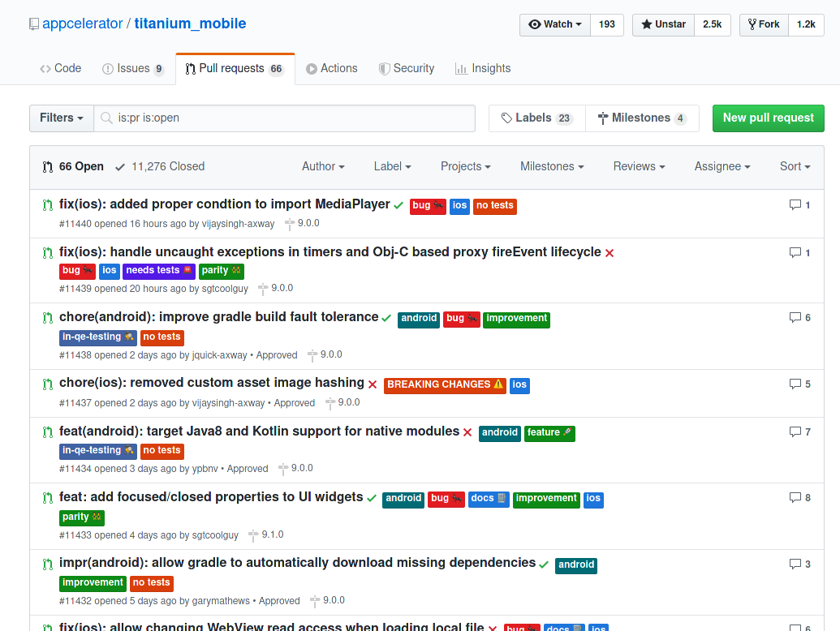Viewport: 840px width, 631px height.
Task: Click green check status on missing dependencies PR
Action: click(544, 564)
